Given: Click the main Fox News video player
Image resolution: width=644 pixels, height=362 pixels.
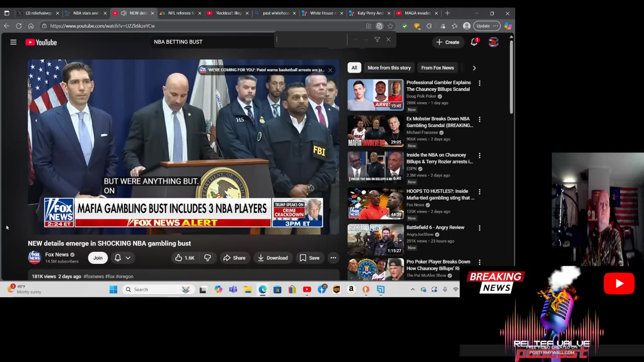Looking at the screenshot, I should click(x=183, y=147).
